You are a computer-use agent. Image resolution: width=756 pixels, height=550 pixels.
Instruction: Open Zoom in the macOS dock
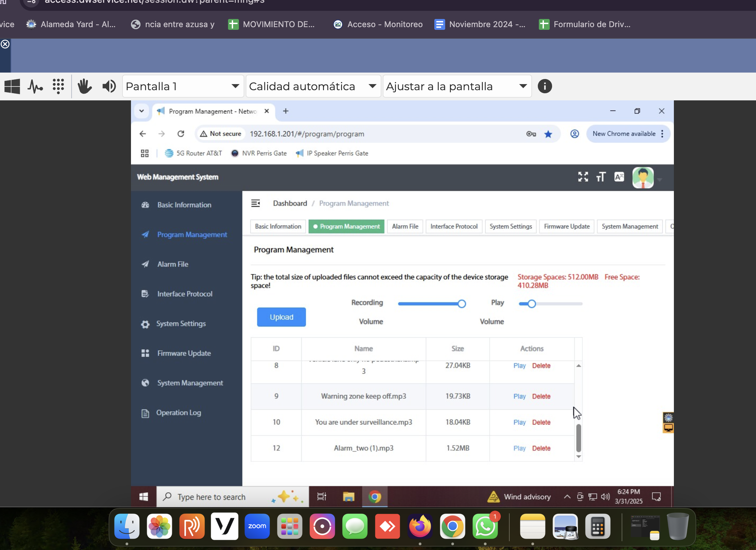(257, 527)
